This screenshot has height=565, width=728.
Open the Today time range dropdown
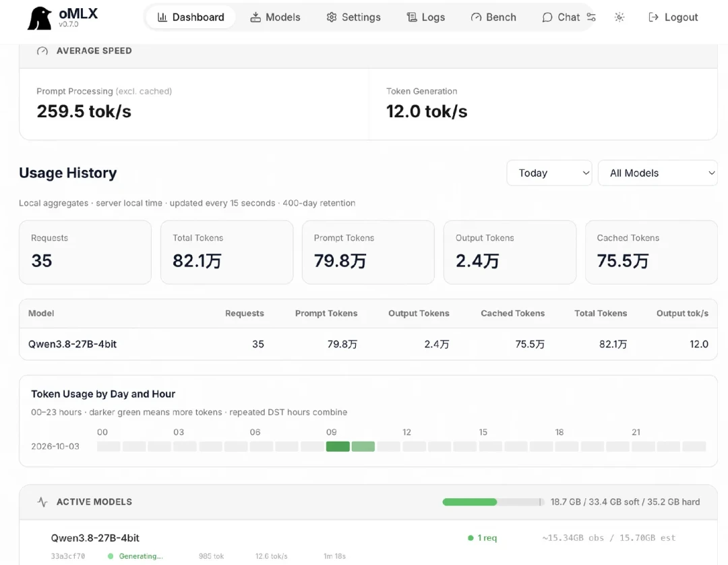549,173
